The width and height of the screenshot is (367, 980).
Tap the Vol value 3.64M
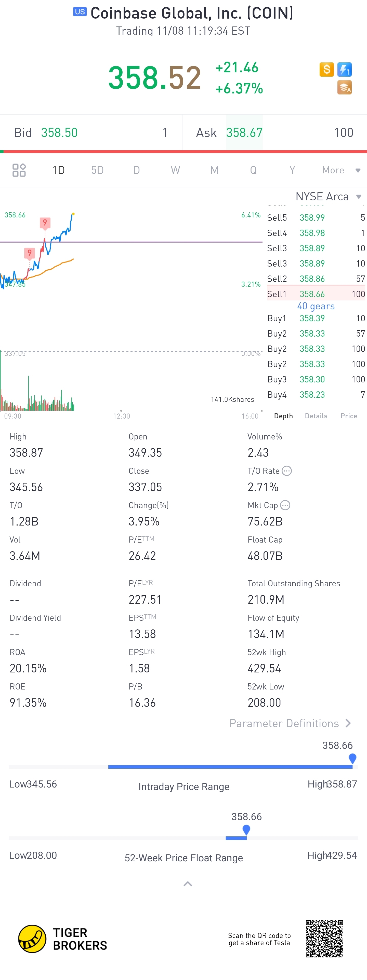25,556
